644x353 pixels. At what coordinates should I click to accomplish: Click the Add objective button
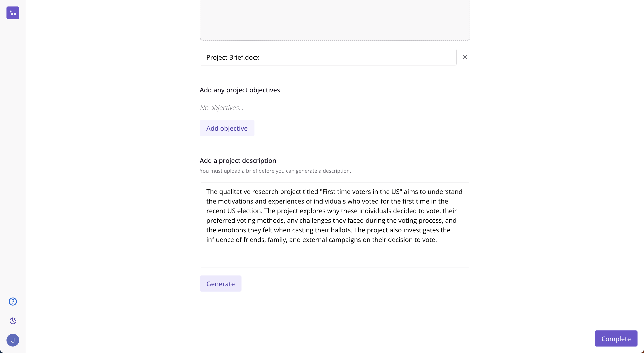coord(227,128)
